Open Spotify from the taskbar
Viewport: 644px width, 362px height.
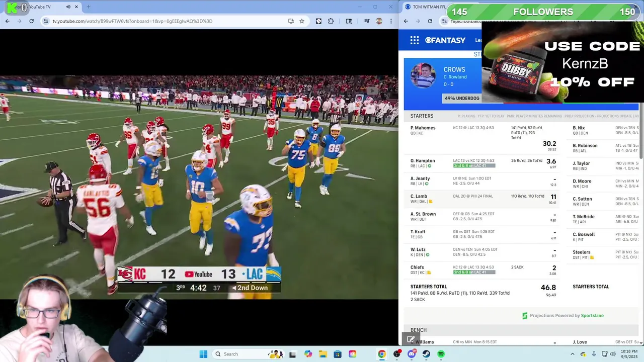[x=441, y=354]
